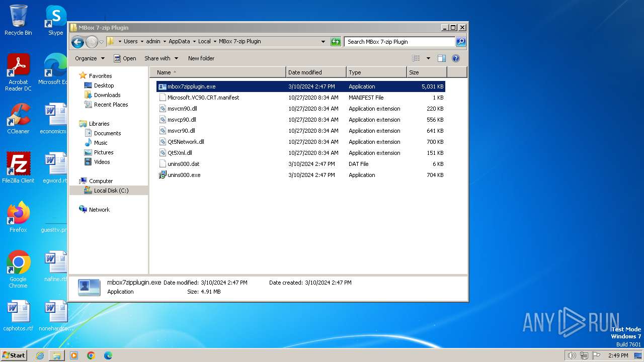The width and height of the screenshot is (644, 362).
Task: Open the Music library
Action: (x=101, y=143)
